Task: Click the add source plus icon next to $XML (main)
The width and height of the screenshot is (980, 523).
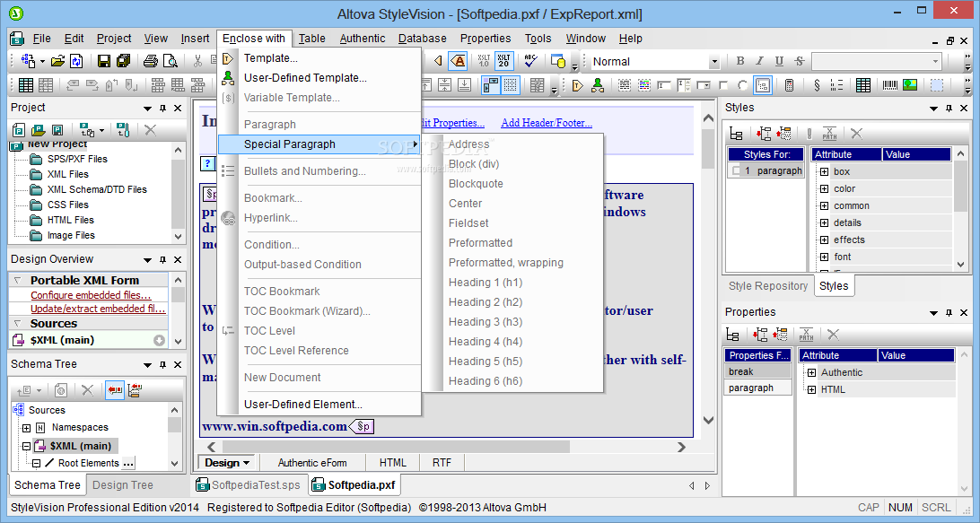Action: coord(160,340)
